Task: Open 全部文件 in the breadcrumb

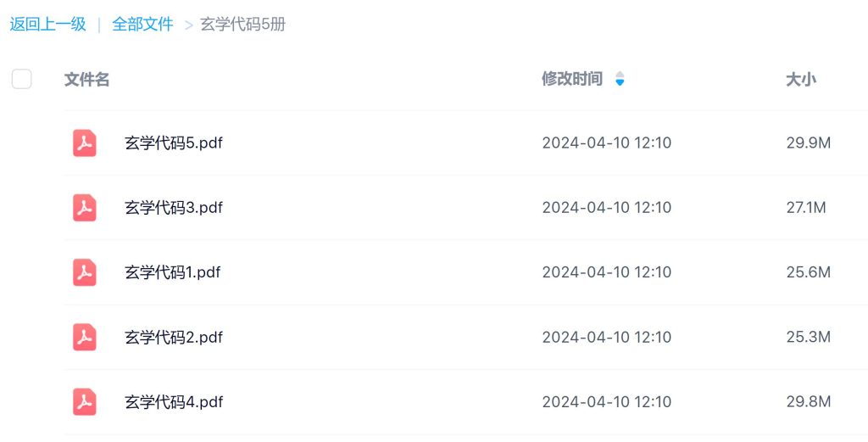Action: [x=142, y=24]
